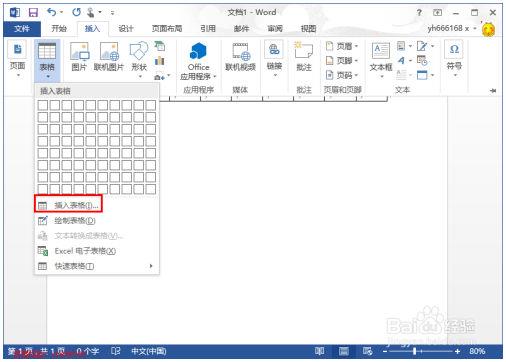Click the 联机视频 online video icon
Image resolution: width=506 pixels, height=362 pixels.
coord(240,57)
